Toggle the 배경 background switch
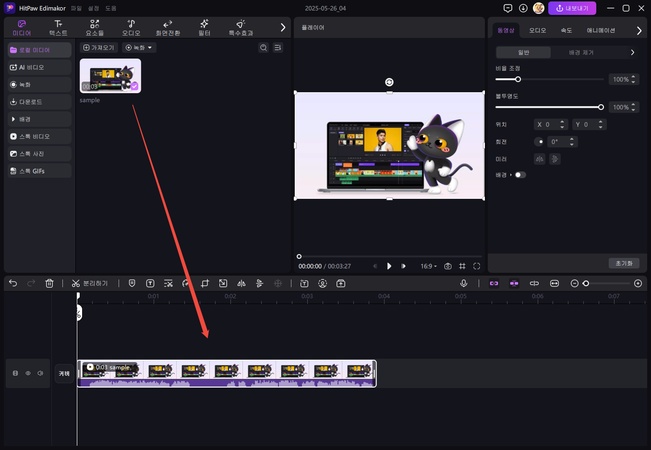Viewport: 651px width, 450px height. (x=519, y=175)
